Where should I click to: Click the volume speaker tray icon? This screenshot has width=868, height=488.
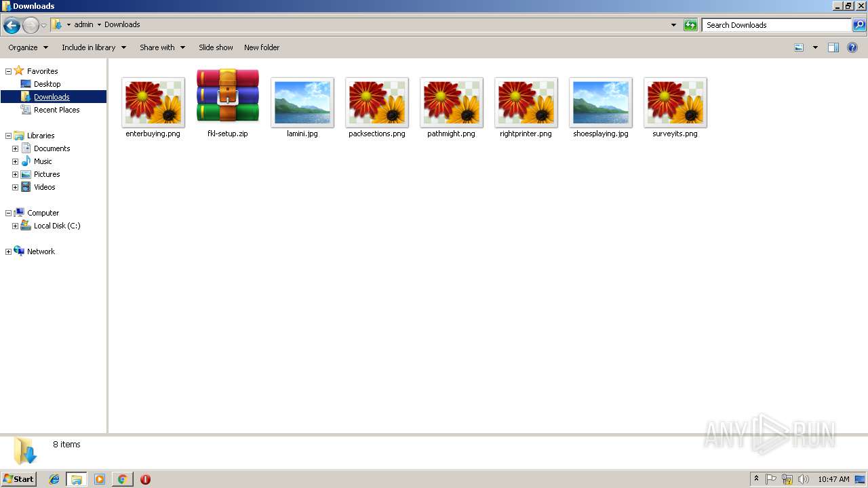pos(804,479)
